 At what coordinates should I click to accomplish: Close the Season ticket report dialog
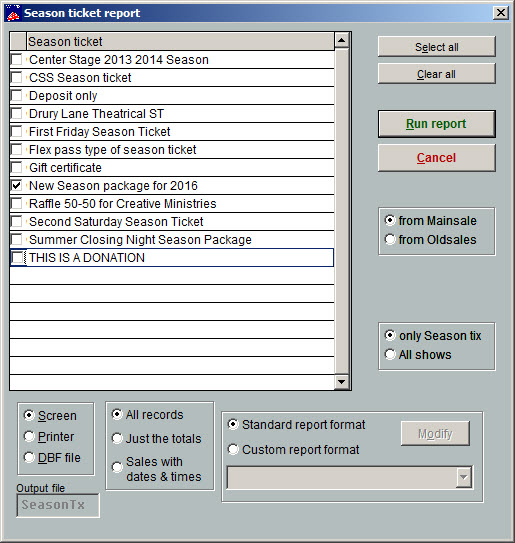coord(500,13)
